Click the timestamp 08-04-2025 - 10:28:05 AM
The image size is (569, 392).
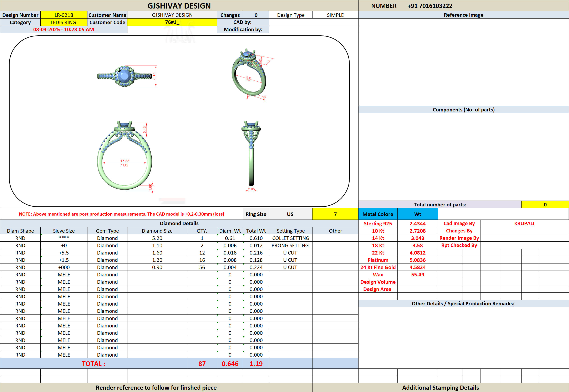(63, 30)
